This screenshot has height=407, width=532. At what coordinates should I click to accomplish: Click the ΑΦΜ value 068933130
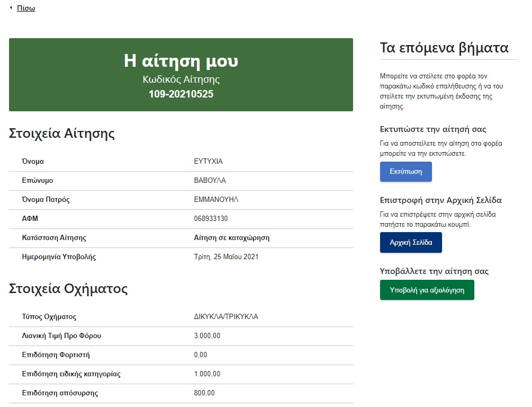tap(211, 219)
